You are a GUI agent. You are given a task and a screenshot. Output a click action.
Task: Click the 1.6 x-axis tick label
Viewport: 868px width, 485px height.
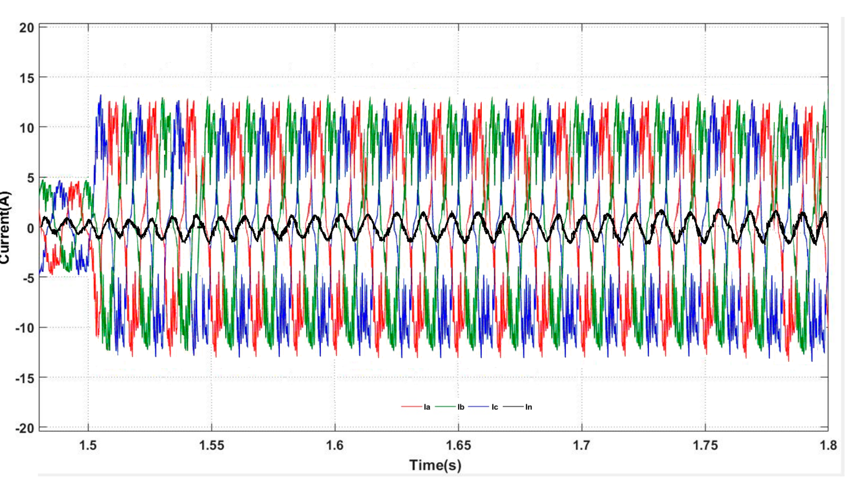(335, 446)
